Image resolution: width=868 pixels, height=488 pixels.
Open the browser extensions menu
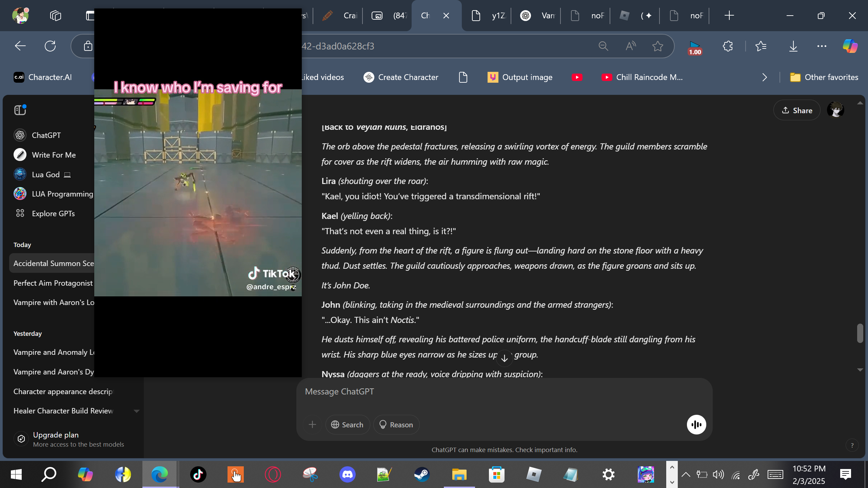click(x=728, y=46)
